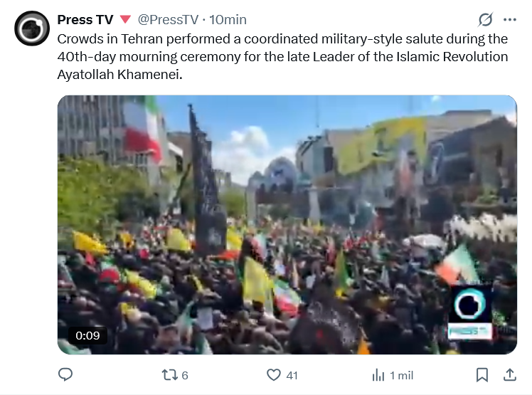532x395 pixels.
Task: Repost the tweet via retweet icon
Action: 169,375
